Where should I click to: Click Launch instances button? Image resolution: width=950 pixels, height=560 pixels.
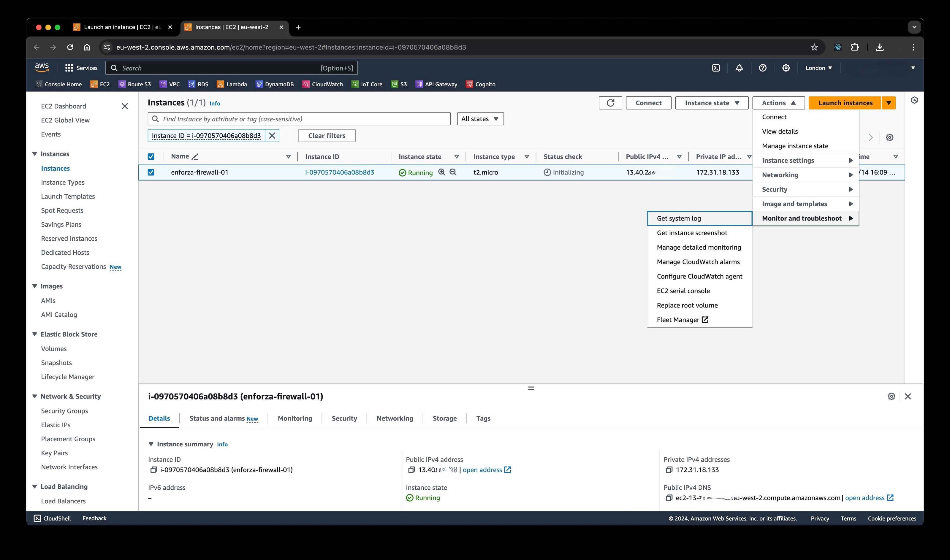(x=845, y=103)
